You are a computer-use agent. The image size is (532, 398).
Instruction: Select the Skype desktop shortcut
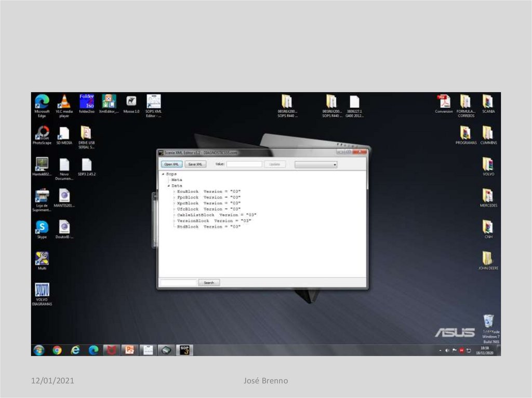click(x=42, y=229)
